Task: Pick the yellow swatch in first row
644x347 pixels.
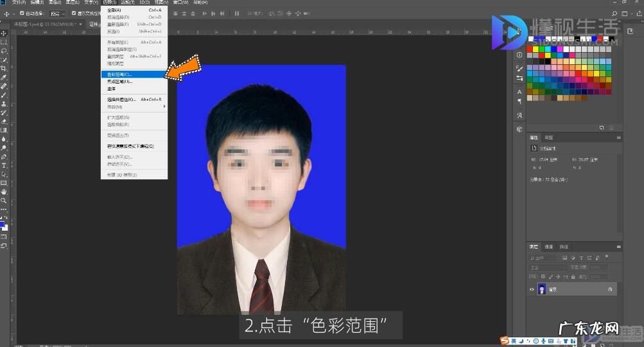Action: click(536, 49)
